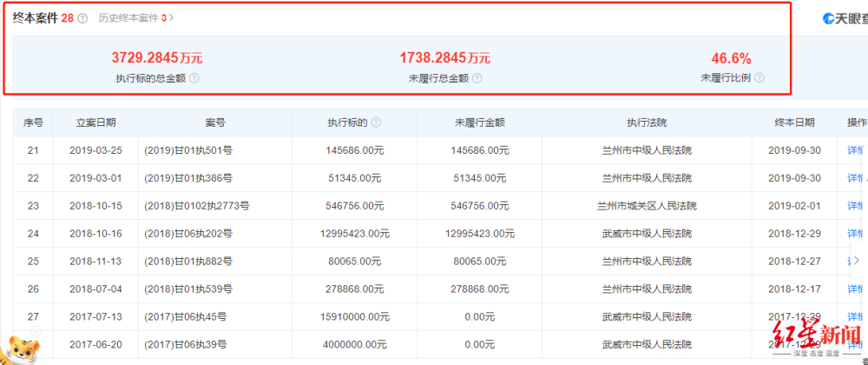Image resolution: width=868 pixels, height=365 pixels.
Task: Open 详情 link for row 23
Action: (x=857, y=205)
